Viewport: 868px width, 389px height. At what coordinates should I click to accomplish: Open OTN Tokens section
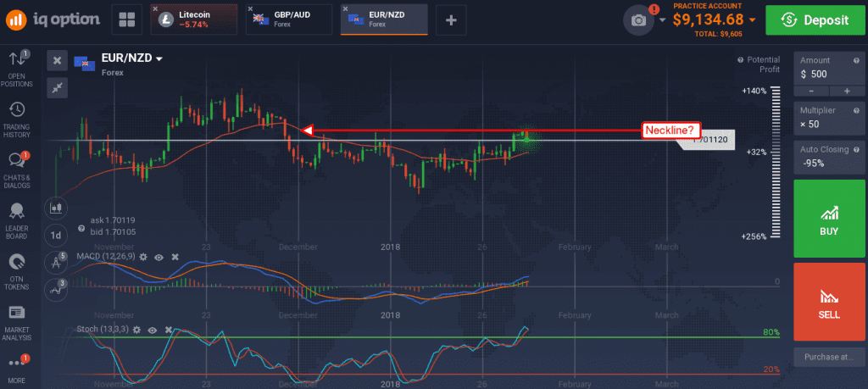pyautogui.click(x=17, y=272)
